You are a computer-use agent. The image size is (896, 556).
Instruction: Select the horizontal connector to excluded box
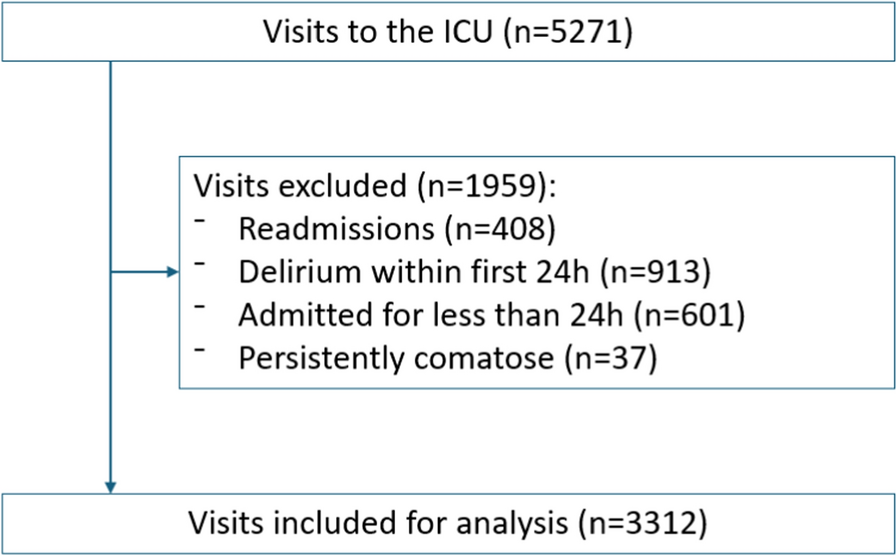(x=138, y=272)
